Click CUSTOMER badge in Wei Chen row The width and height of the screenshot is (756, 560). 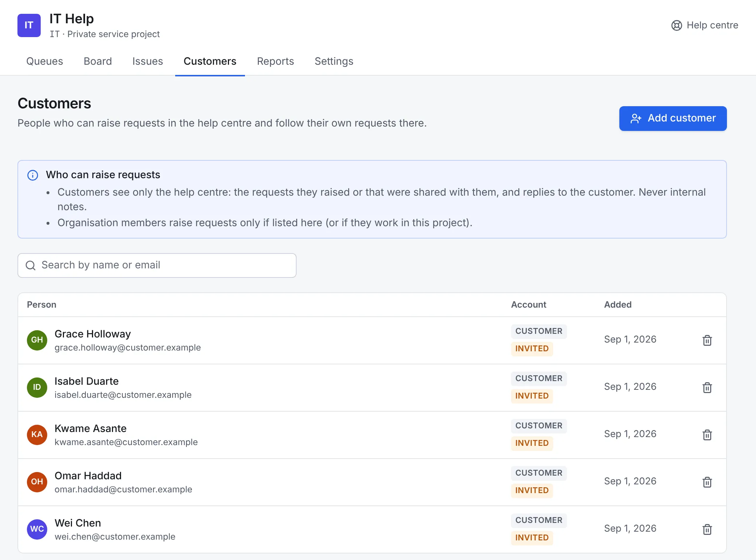(539, 520)
